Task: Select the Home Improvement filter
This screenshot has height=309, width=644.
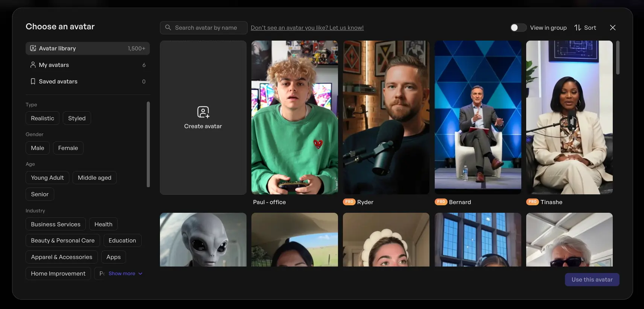Action: [58, 273]
